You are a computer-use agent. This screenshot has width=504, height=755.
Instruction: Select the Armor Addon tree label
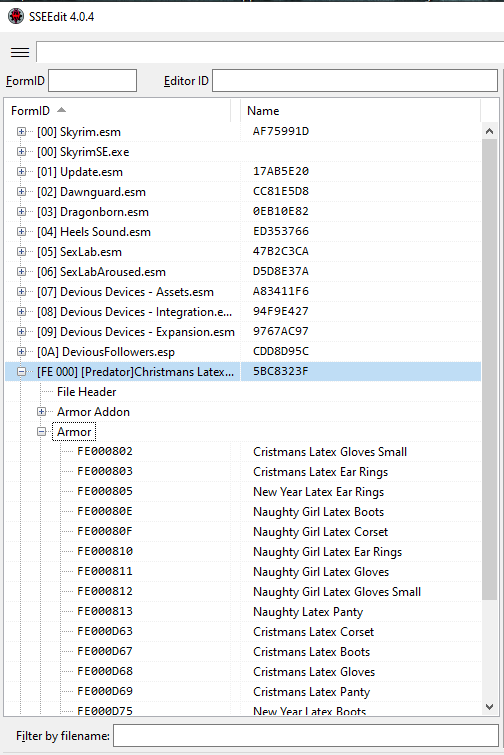coord(93,412)
